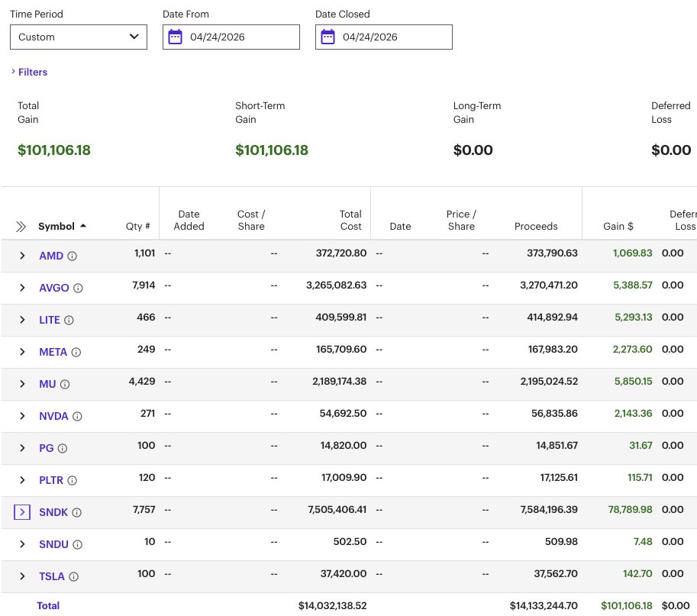Click the Date Closed input field
Screen dimensions: 697x616
coord(384,37)
